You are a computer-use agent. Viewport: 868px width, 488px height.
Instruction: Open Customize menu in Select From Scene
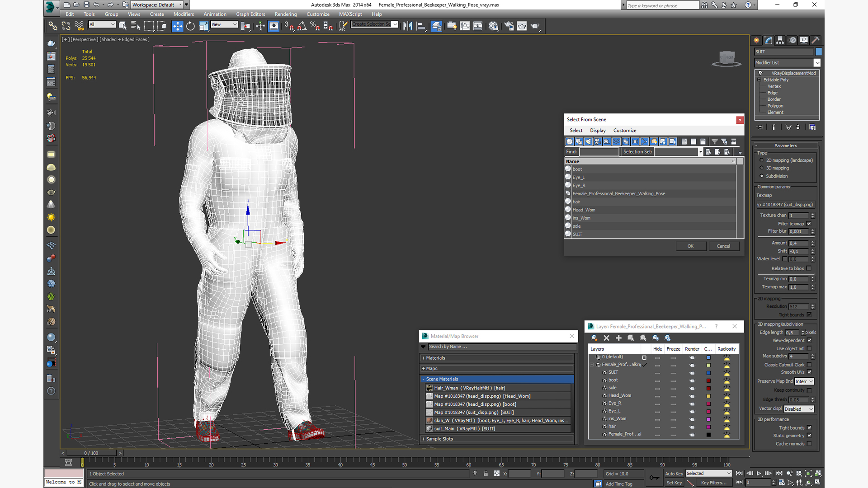tap(625, 131)
